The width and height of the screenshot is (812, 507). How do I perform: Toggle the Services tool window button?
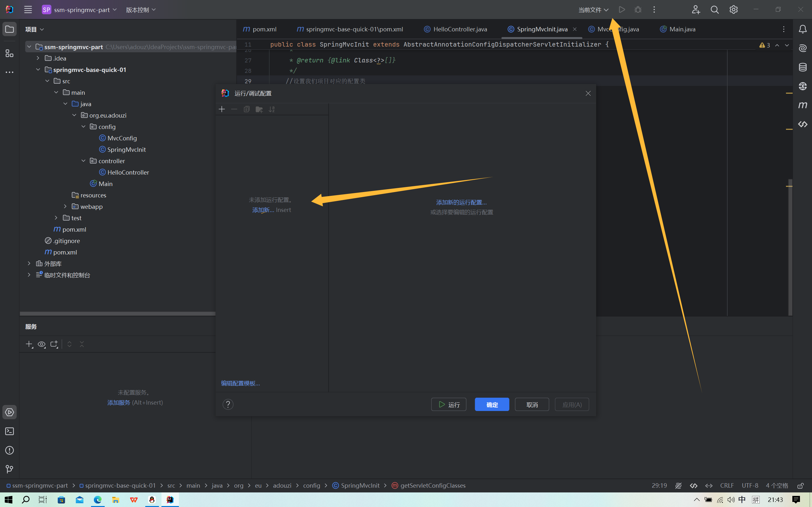coord(10,412)
